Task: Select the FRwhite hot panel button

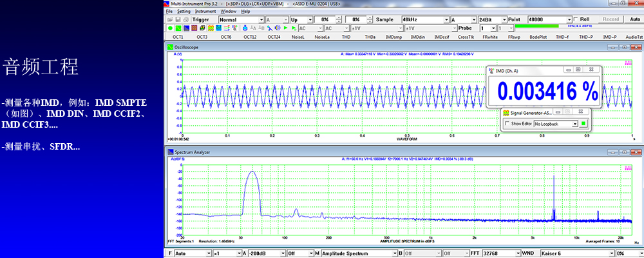Action: click(x=490, y=37)
